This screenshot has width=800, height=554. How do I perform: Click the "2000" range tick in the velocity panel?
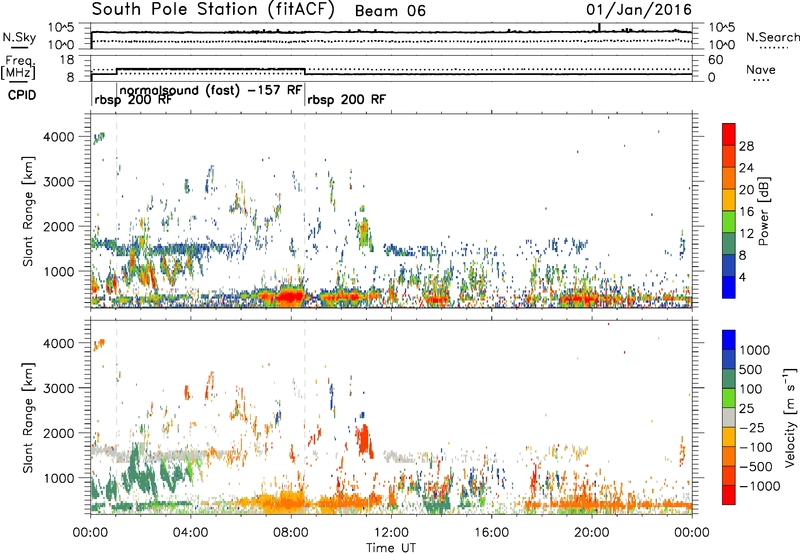tap(58, 433)
